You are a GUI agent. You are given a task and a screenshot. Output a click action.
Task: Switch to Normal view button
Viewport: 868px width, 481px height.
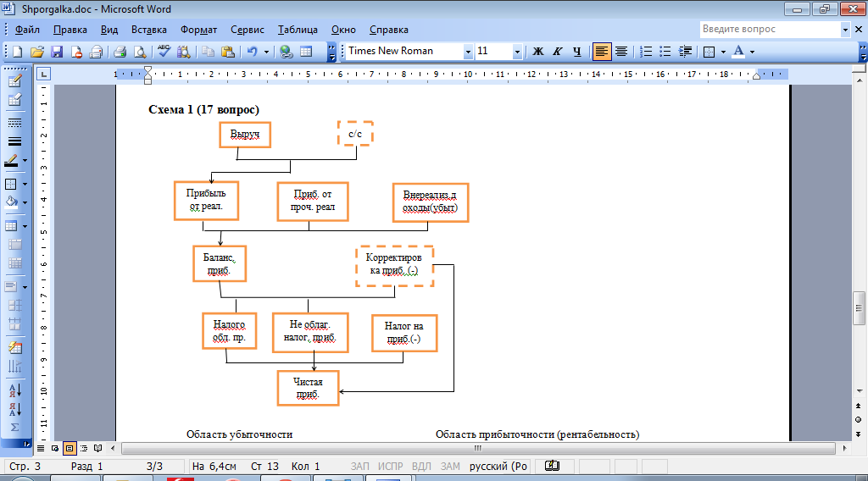click(41, 448)
